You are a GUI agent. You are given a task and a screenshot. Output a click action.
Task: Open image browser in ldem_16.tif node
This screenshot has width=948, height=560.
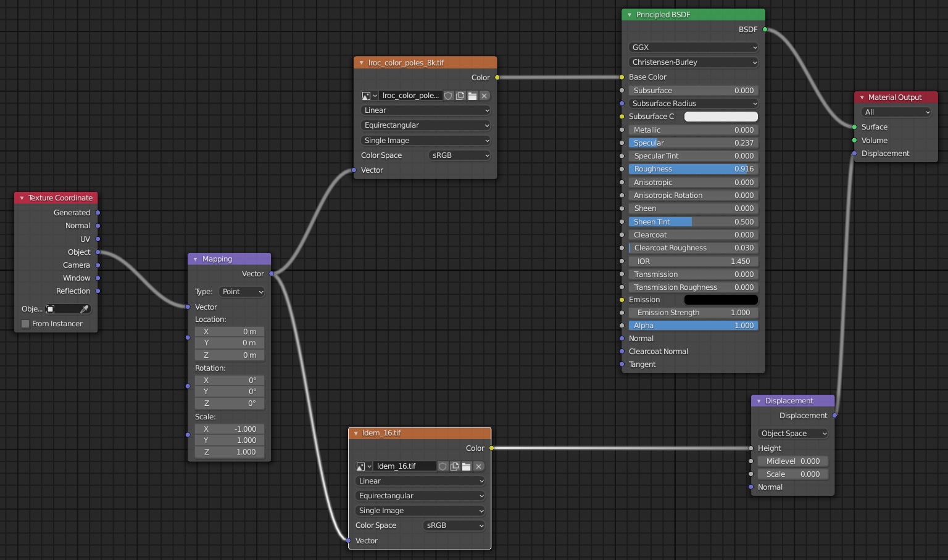(364, 466)
